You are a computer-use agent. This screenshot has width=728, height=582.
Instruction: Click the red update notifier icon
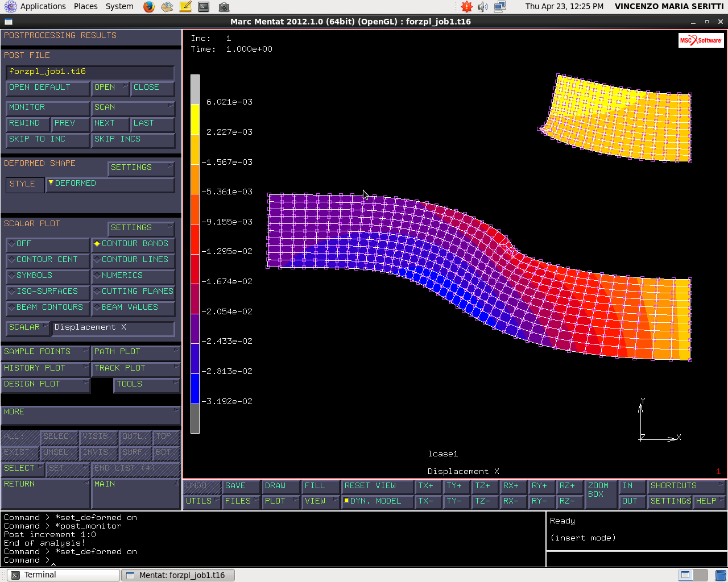click(x=467, y=7)
